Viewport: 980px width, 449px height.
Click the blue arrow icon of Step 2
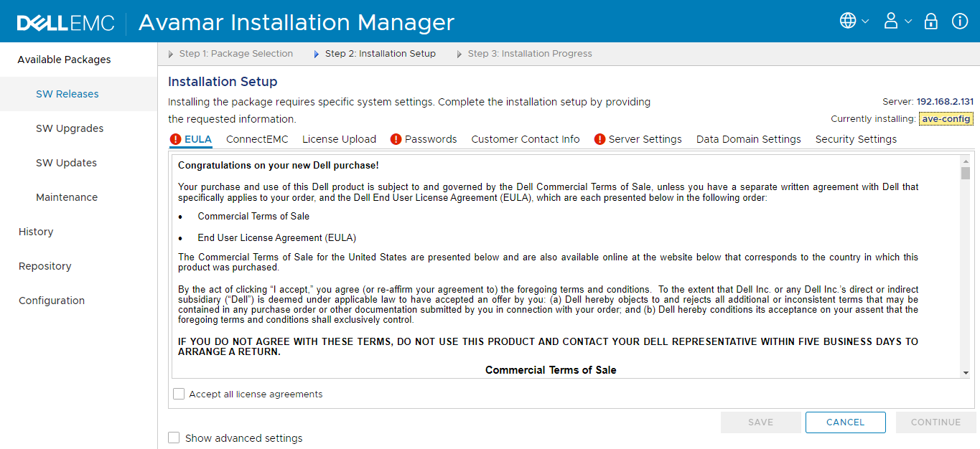point(317,54)
